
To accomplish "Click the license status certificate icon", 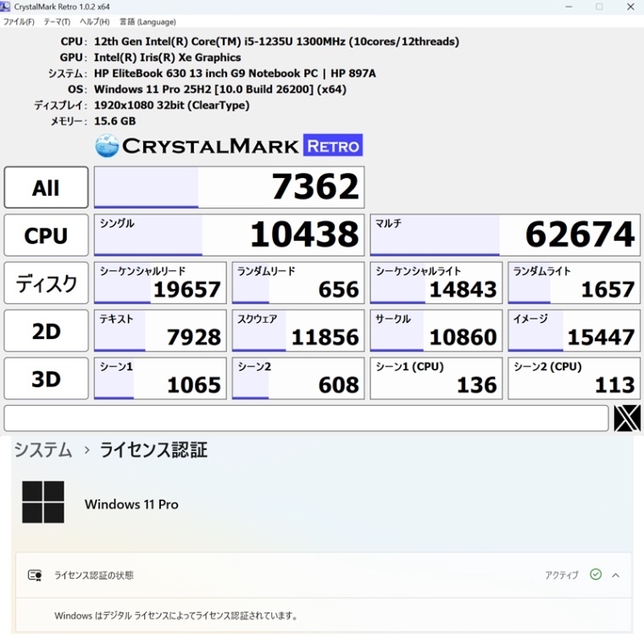I will [x=35, y=575].
